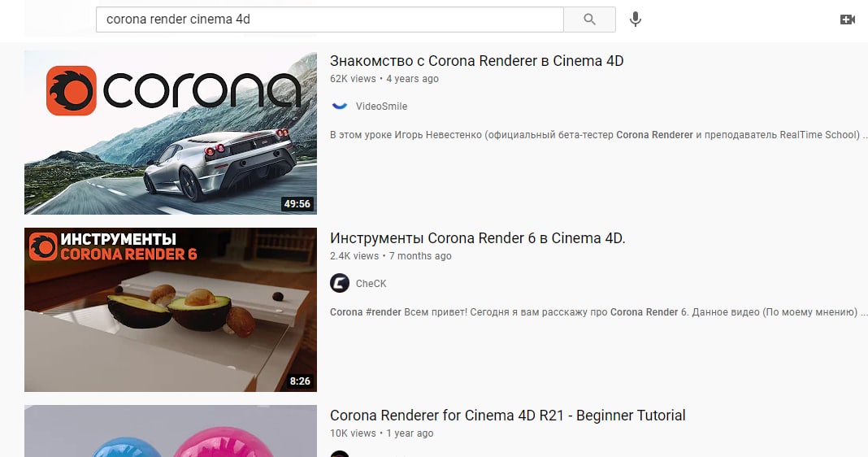Open the Corona Ferrari car video thumbnail
This screenshot has height=457, width=868.
tap(171, 133)
